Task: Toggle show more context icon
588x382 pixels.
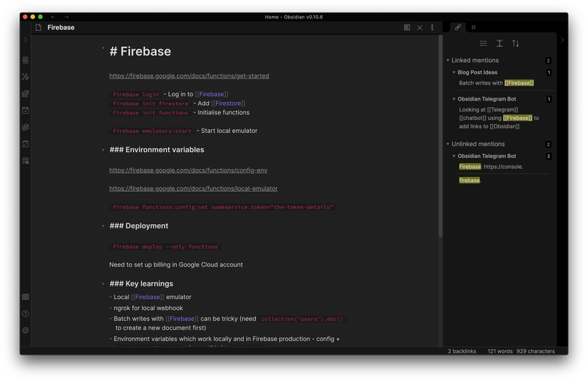Action: click(500, 43)
